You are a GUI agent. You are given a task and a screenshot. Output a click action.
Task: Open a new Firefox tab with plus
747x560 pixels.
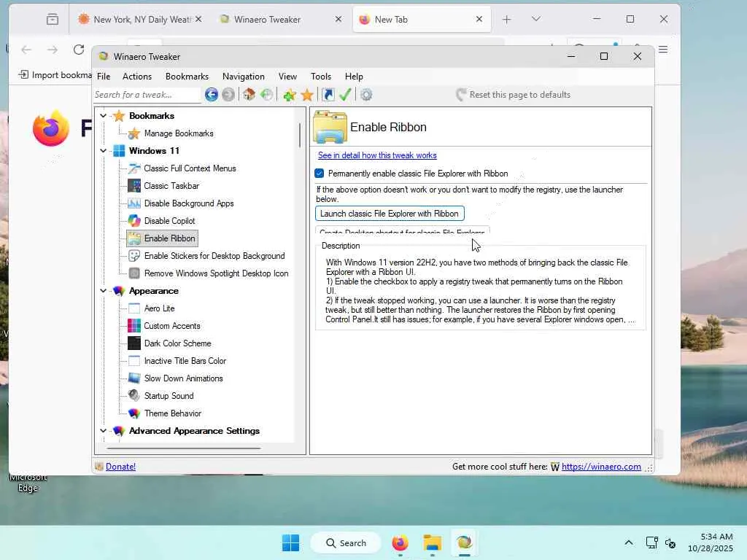click(x=507, y=19)
